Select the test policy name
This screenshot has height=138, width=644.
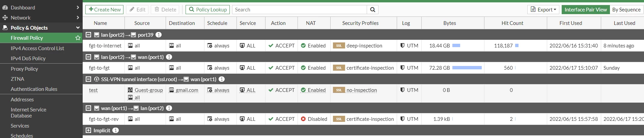click(93, 90)
